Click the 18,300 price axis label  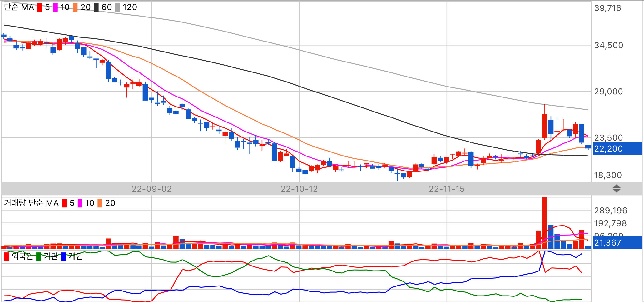click(608, 175)
